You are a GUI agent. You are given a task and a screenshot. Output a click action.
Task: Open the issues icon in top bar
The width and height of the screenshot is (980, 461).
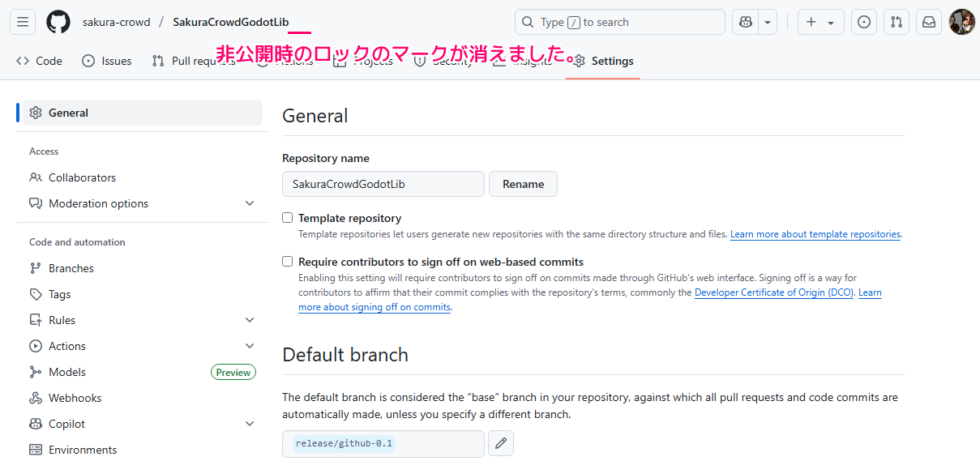pos(864,22)
